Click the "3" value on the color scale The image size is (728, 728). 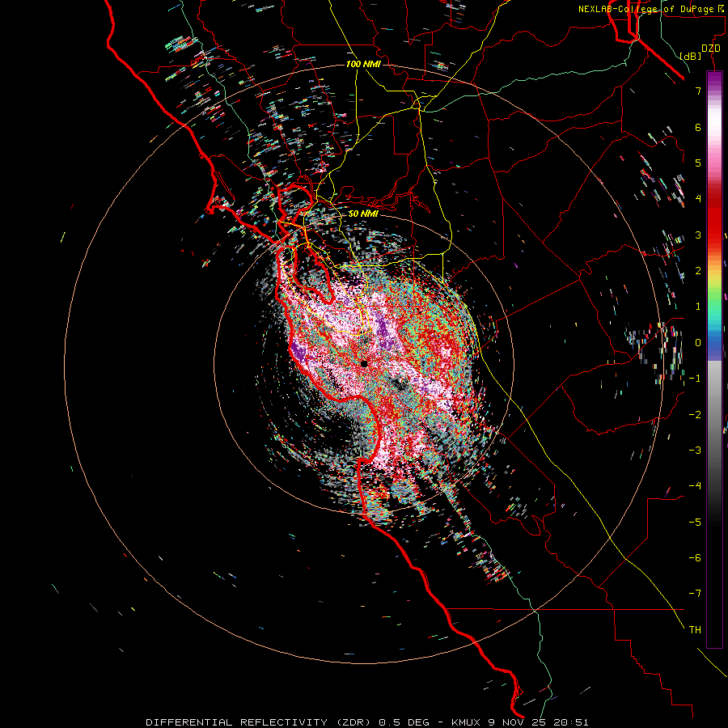click(698, 235)
